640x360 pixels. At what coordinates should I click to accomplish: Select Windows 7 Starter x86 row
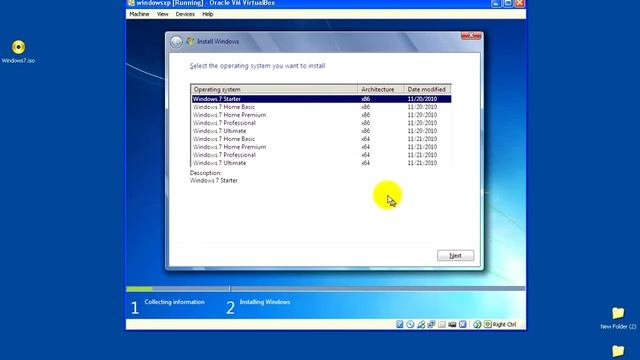tap(321, 99)
